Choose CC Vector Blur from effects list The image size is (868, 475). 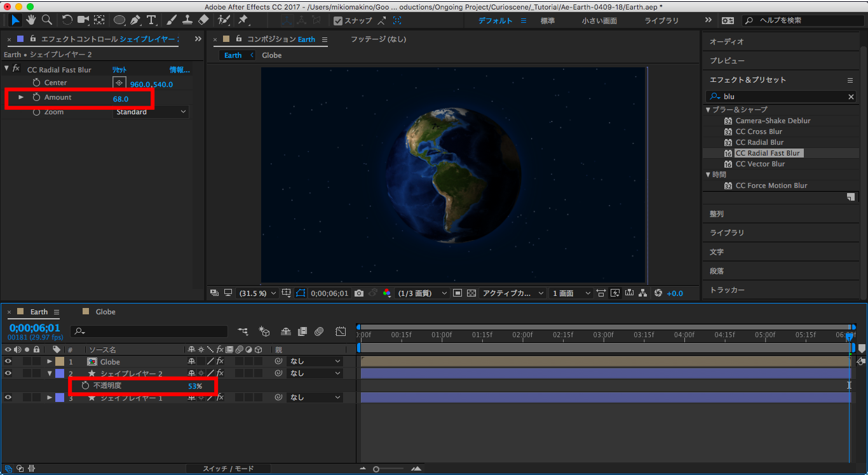pos(760,164)
